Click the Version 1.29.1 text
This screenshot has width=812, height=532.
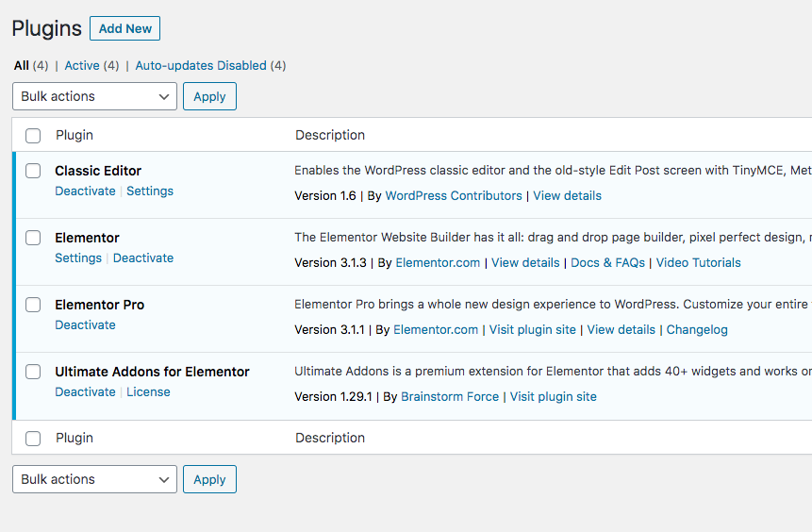[333, 397]
